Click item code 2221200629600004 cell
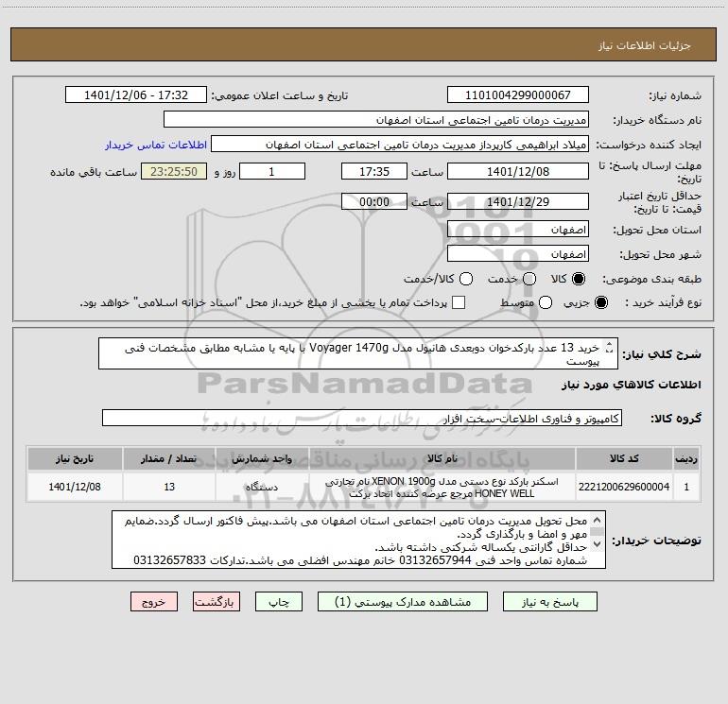This screenshot has height=704, width=728. tap(624, 487)
